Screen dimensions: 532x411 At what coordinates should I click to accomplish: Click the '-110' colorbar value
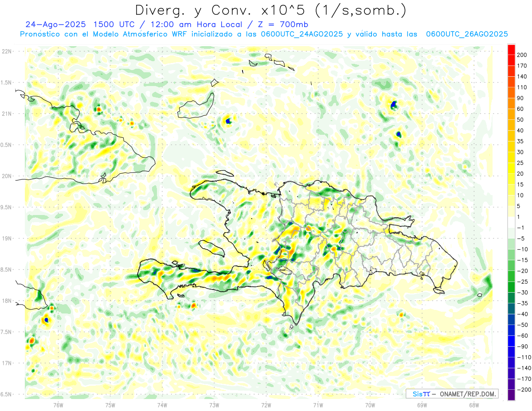(x=524, y=357)
